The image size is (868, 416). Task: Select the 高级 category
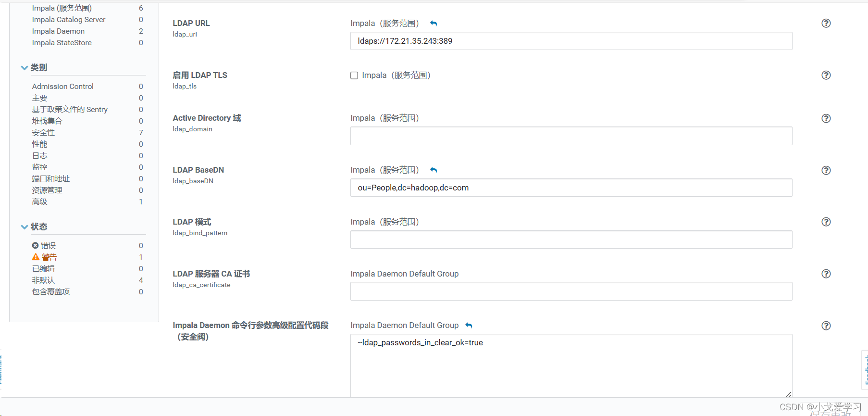tap(39, 202)
